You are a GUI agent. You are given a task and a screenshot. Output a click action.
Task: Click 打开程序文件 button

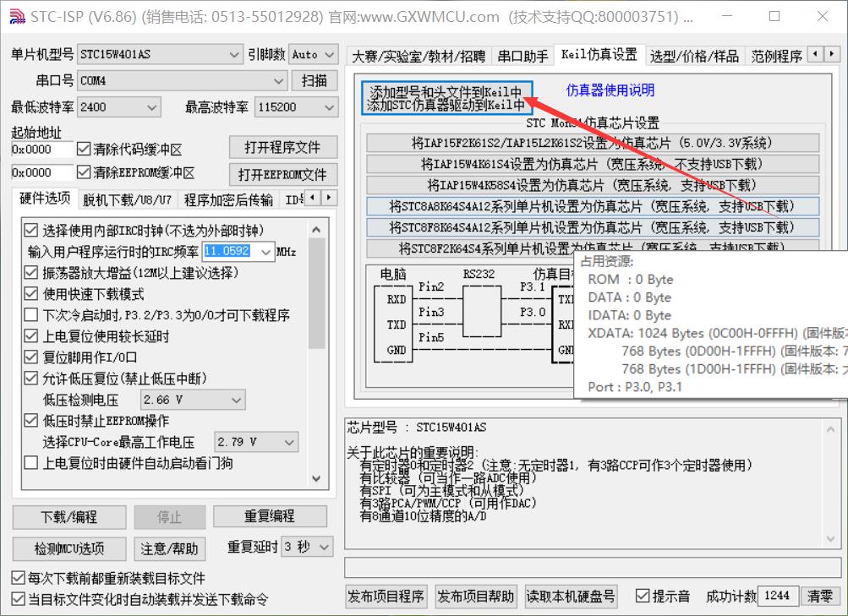283,147
